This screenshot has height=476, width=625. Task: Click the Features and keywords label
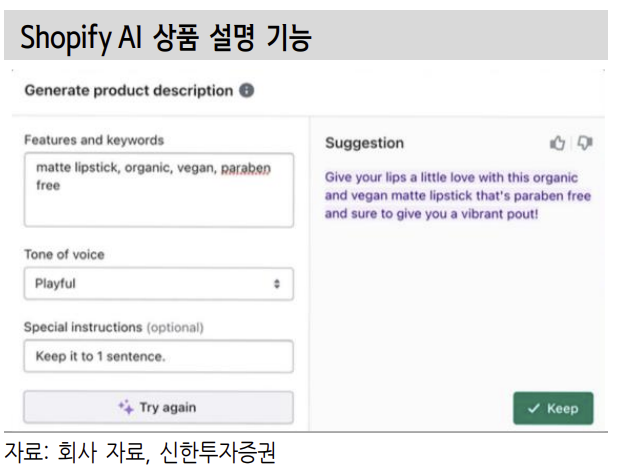click(x=94, y=140)
